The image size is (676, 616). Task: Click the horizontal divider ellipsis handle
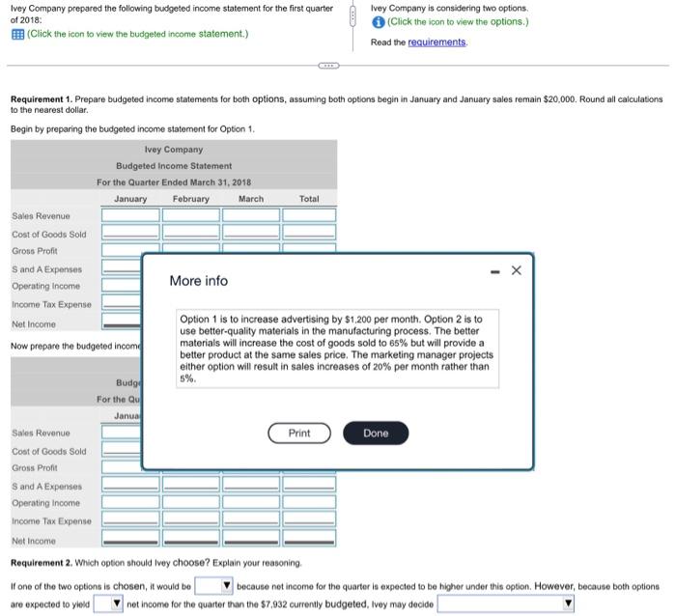[328, 66]
